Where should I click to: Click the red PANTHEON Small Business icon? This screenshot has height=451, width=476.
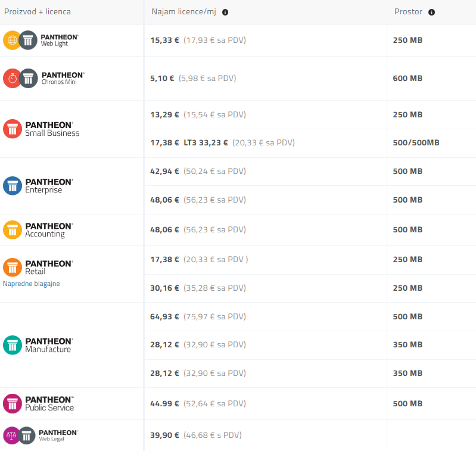tap(13, 129)
